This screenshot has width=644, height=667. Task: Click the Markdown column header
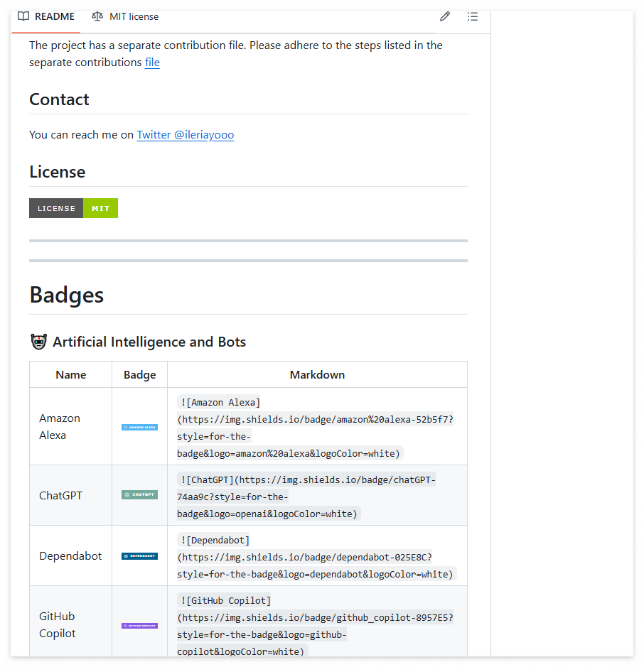click(x=317, y=375)
